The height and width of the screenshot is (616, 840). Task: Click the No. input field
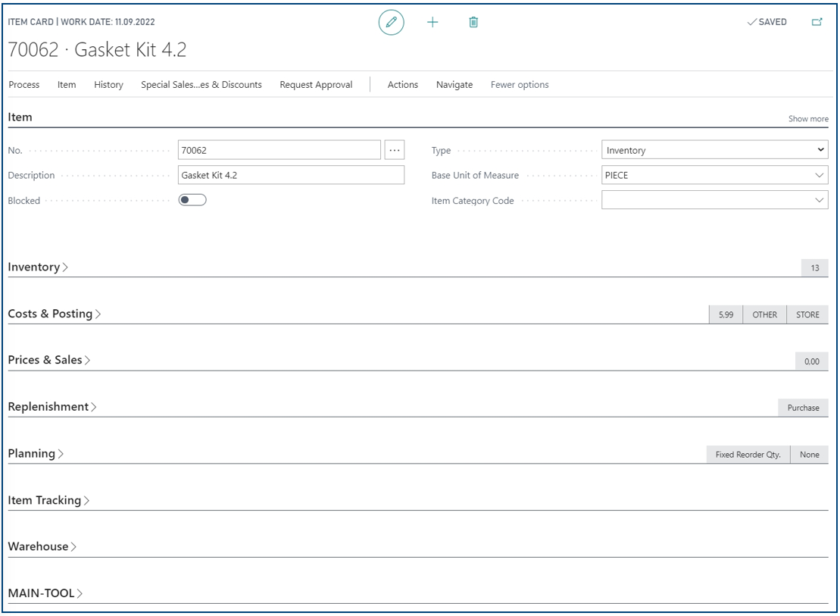click(279, 150)
